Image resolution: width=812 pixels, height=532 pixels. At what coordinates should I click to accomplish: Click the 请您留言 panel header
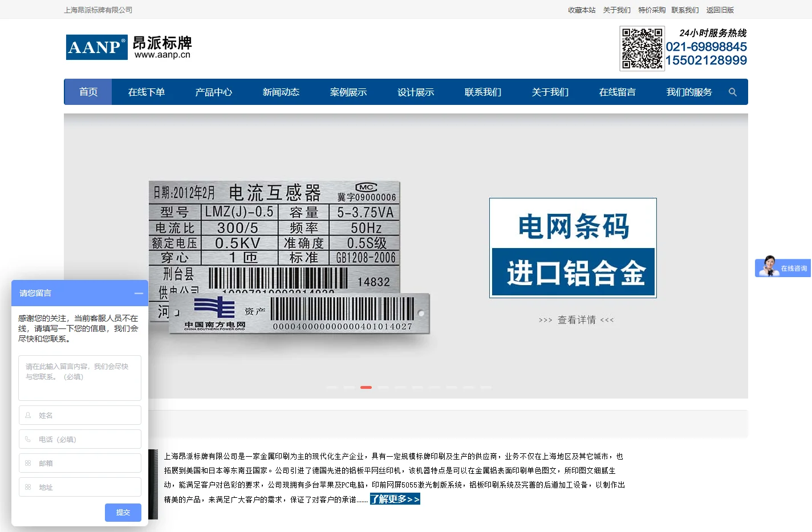[x=80, y=293]
